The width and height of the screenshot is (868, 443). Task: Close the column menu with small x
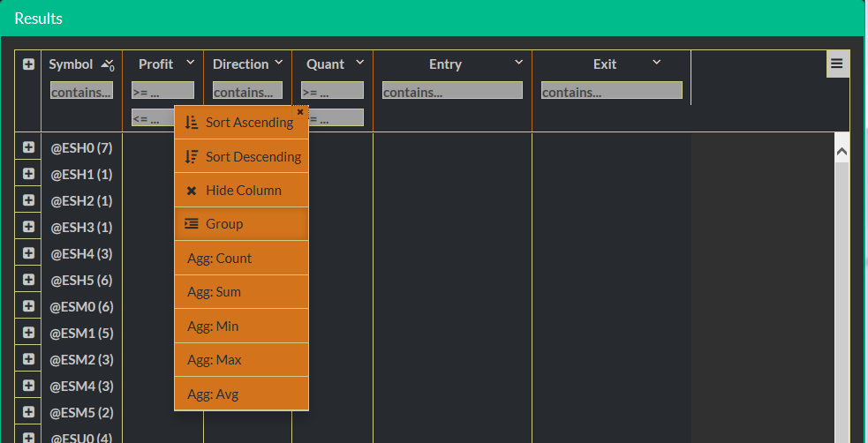click(300, 112)
